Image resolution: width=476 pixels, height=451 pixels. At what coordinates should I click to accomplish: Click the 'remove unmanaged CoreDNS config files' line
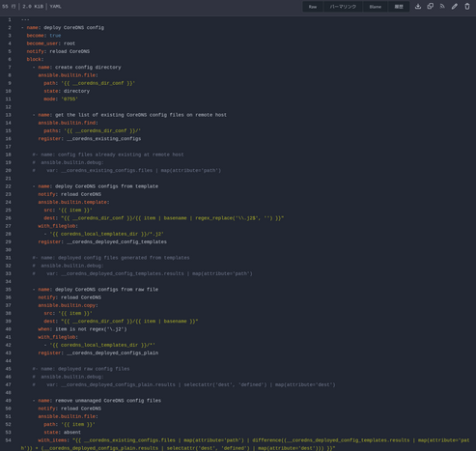click(108, 401)
